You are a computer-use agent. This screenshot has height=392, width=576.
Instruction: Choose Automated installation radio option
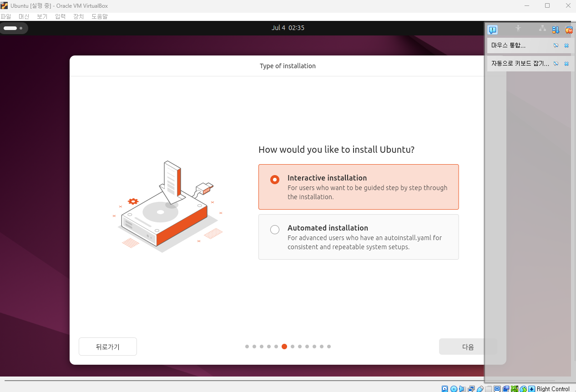point(275,230)
